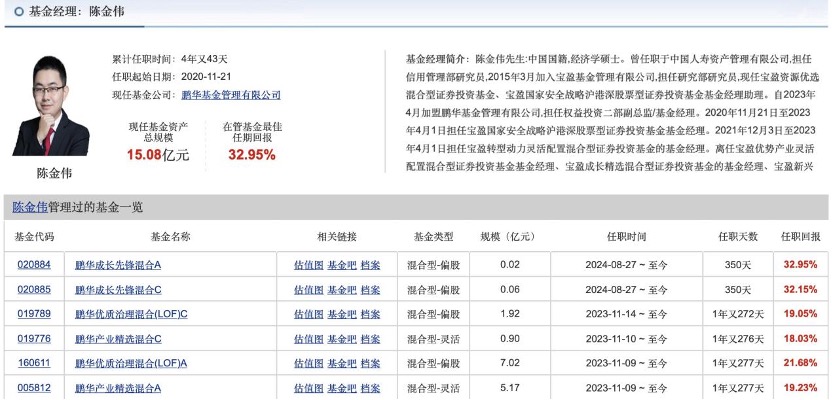The height and width of the screenshot is (400, 832).
Task: Go to 鹏华产业精选混合C fund details
Action: [x=118, y=339]
